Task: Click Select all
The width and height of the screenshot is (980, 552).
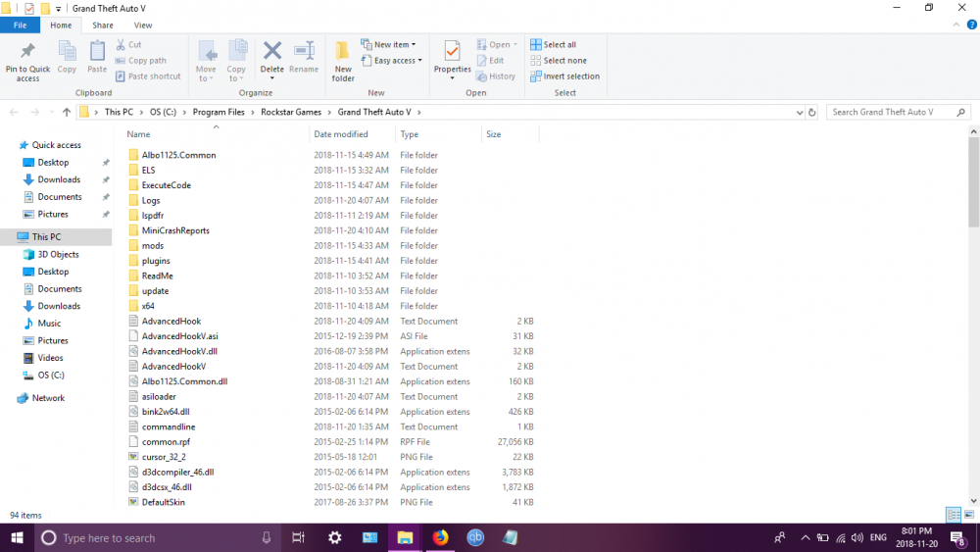Action: (553, 44)
